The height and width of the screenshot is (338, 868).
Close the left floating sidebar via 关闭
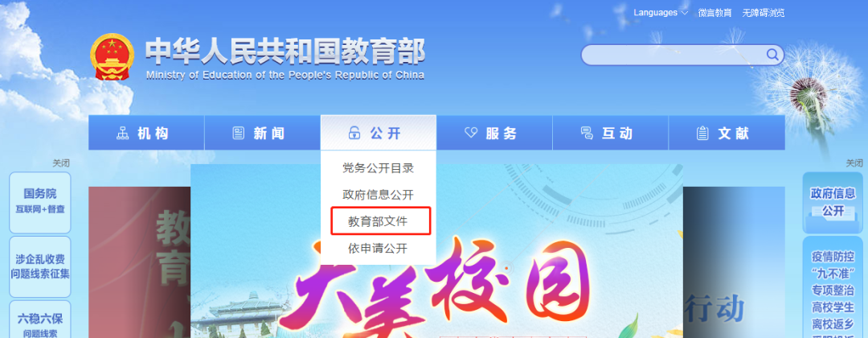[61, 163]
